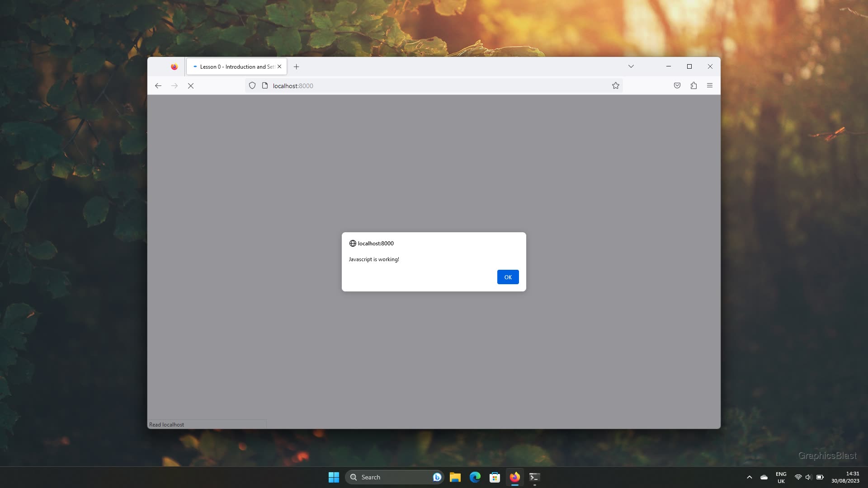Screen dimensions: 868x488
Task: Click the Windows Terminal icon in taskbar
Action: [x=535, y=477]
